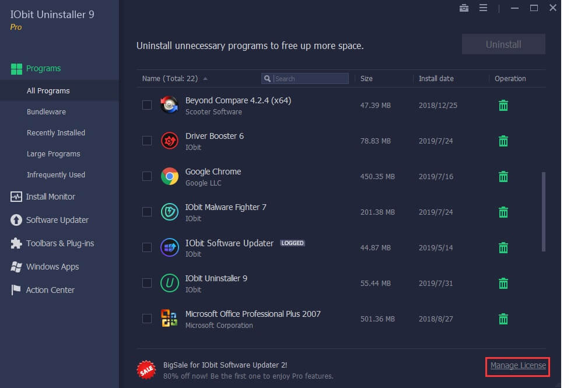Click the trash icon for Beyond Compare
The image size is (588, 388).
pyautogui.click(x=503, y=106)
